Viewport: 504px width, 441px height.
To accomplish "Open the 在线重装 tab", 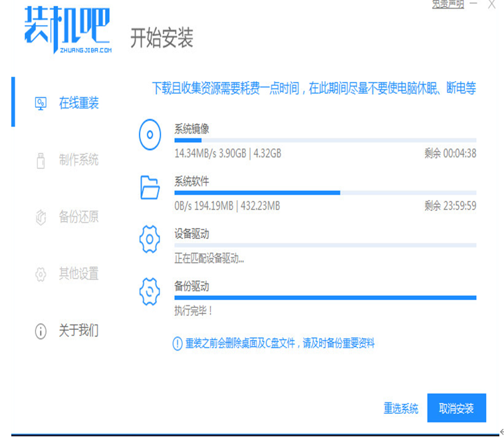I will pos(78,103).
